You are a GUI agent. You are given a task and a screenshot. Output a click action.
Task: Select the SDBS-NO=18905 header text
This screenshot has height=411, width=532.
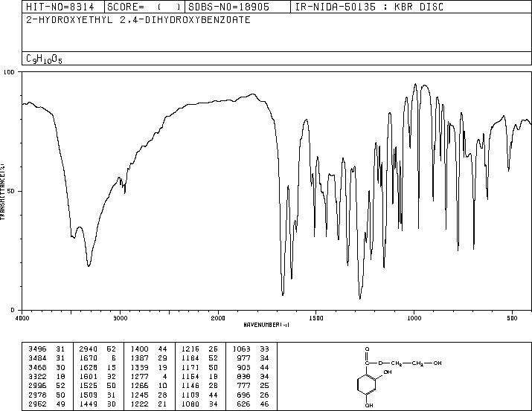click(228, 7)
